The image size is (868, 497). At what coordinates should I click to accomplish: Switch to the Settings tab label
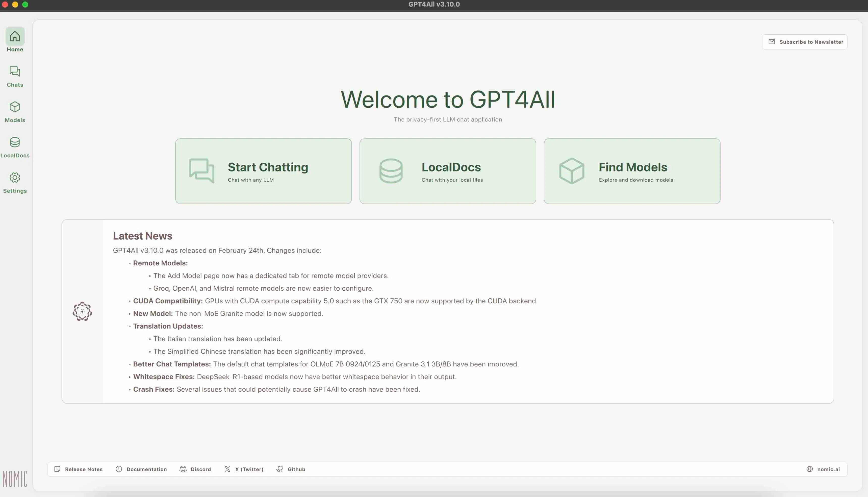click(x=15, y=191)
